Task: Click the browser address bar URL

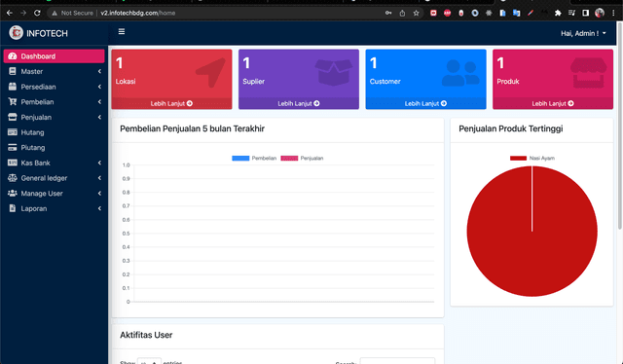Action: [137, 13]
